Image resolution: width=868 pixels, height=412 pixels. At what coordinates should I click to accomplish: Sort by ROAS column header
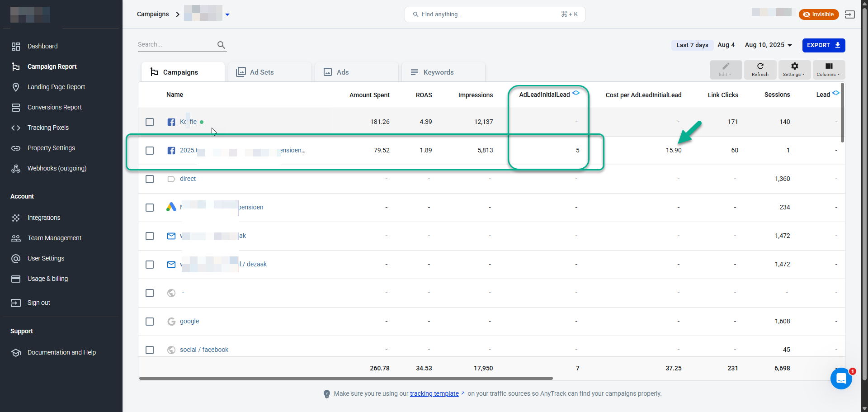[x=424, y=95]
